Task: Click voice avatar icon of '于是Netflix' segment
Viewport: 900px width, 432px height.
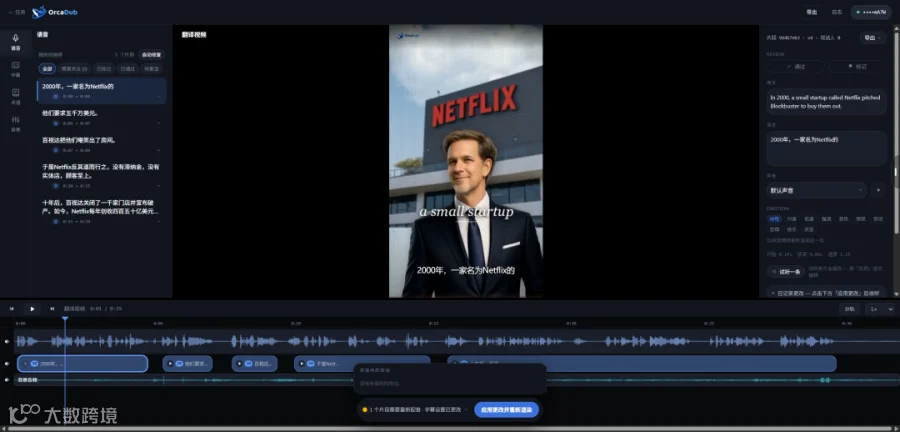Action: 56,186
